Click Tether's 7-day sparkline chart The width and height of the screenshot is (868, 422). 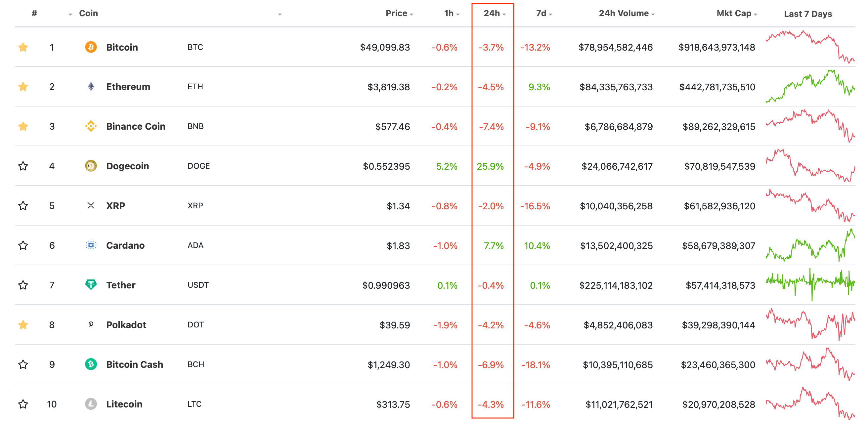click(810, 285)
